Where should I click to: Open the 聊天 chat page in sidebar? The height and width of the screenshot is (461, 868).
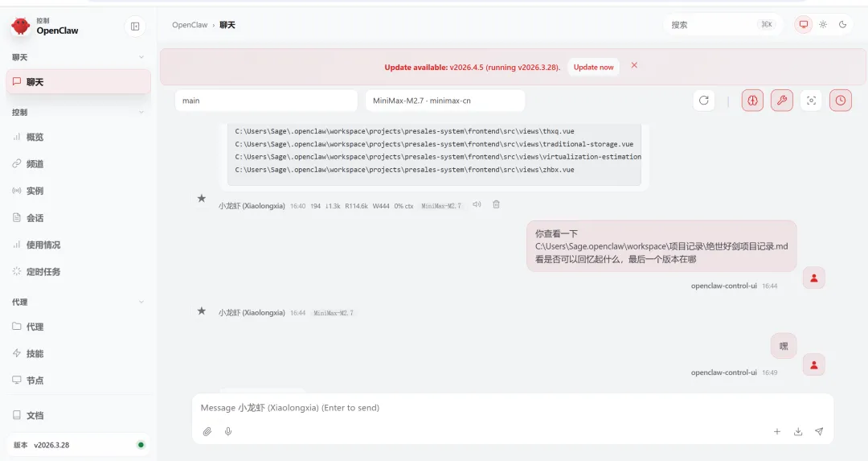tap(78, 81)
